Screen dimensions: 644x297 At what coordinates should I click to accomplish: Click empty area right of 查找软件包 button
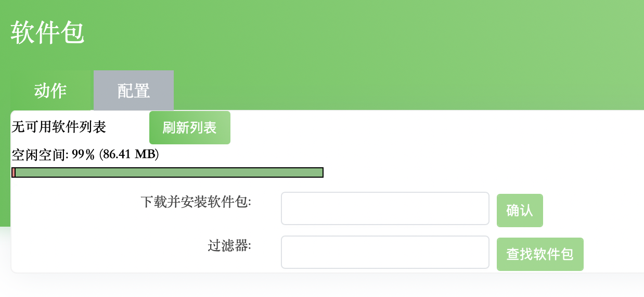tap(614, 254)
